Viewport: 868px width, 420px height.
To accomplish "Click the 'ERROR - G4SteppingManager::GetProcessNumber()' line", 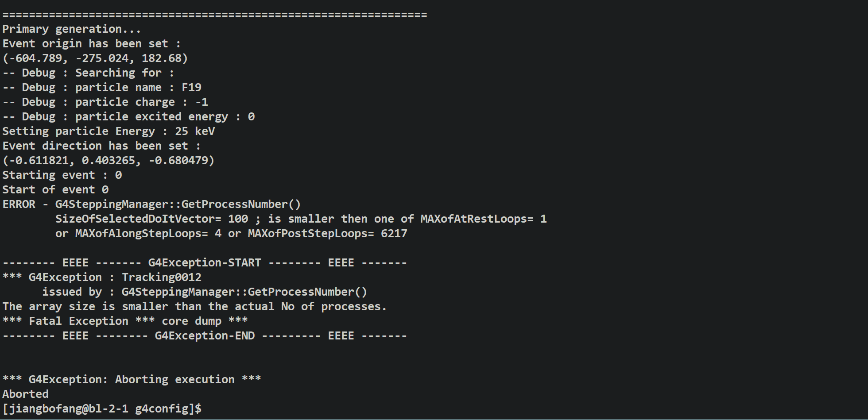I will [151, 204].
